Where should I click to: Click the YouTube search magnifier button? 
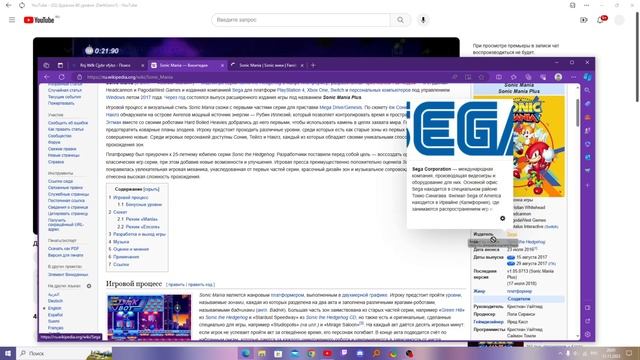(x=400, y=20)
